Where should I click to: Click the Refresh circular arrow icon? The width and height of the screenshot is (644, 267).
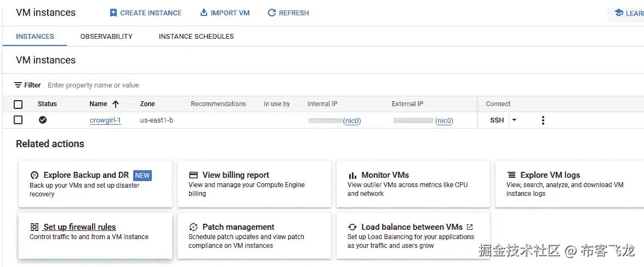click(272, 13)
